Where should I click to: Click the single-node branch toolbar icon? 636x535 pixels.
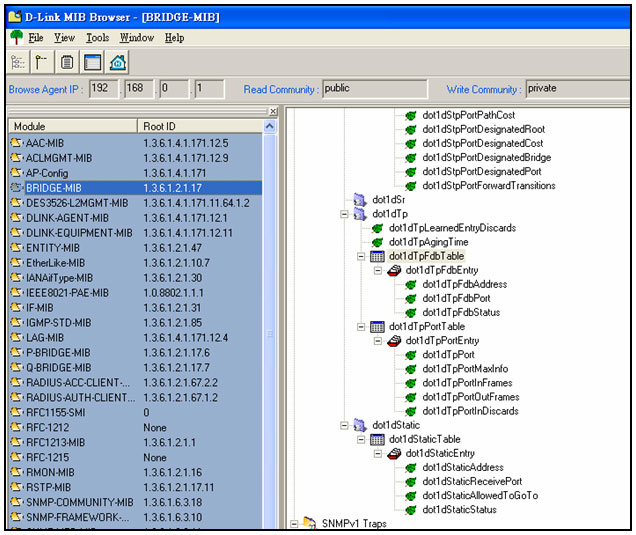coord(41,63)
